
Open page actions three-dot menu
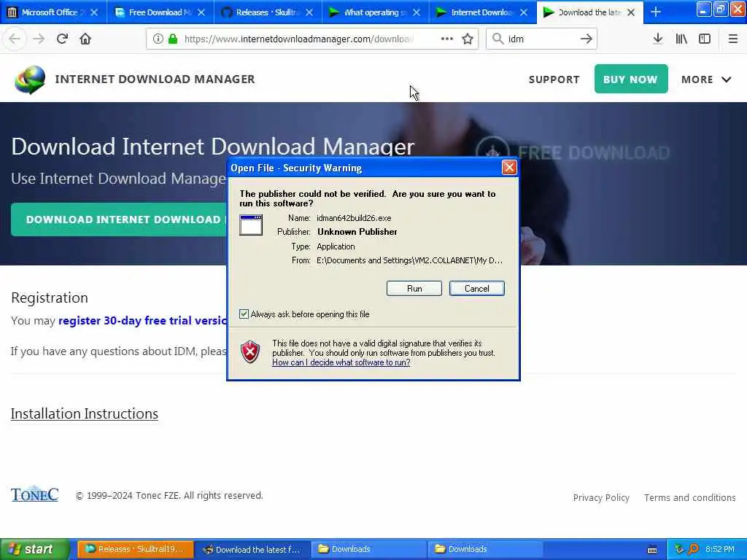click(447, 39)
